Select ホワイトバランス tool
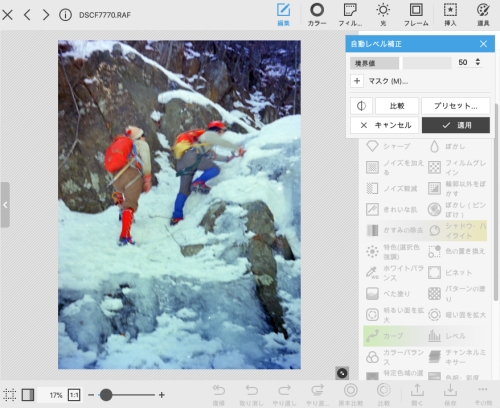Image resolution: width=500 pixels, height=408 pixels. (395, 273)
